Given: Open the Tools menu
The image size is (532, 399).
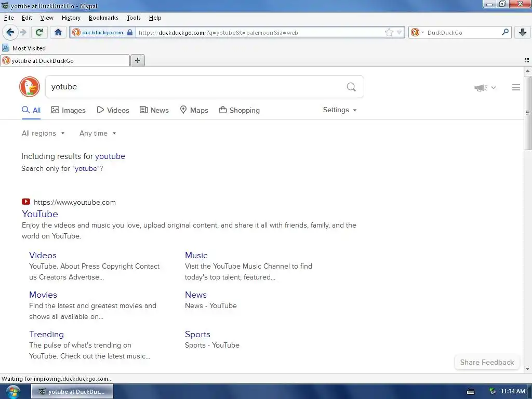Looking at the screenshot, I should coord(134,18).
